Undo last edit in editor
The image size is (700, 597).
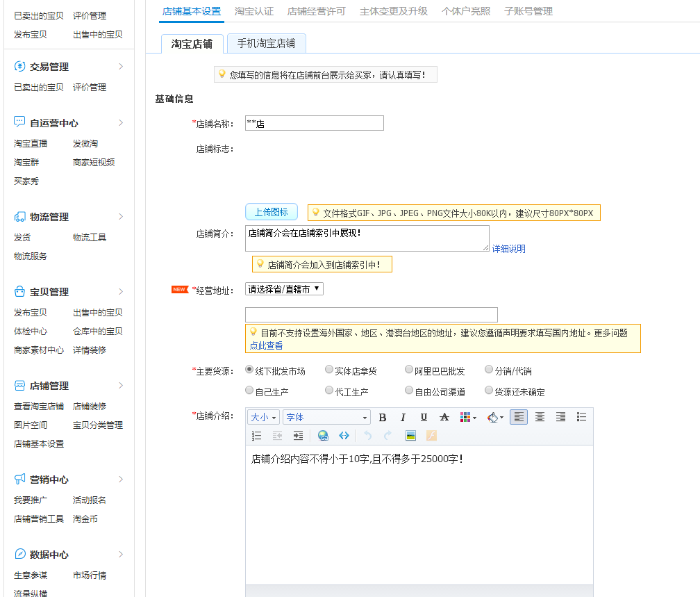368,436
